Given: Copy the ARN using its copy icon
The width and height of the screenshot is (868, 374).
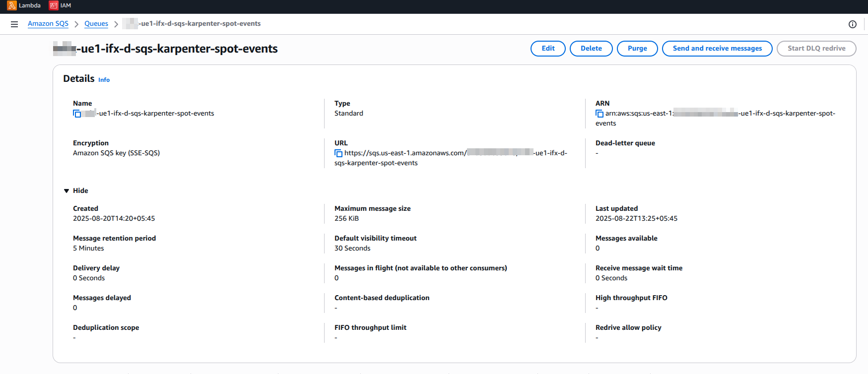Looking at the screenshot, I should pyautogui.click(x=600, y=114).
